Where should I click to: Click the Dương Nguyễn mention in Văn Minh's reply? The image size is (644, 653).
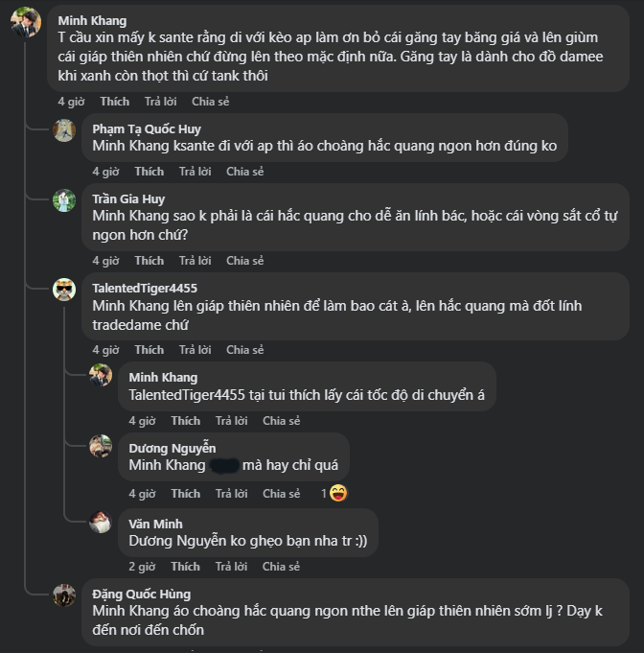click(x=167, y=542)
